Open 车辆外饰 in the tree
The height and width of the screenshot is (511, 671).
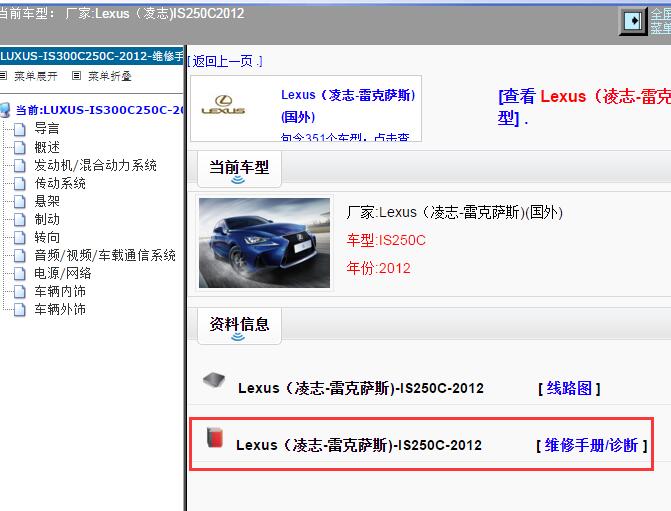[60, 309]
